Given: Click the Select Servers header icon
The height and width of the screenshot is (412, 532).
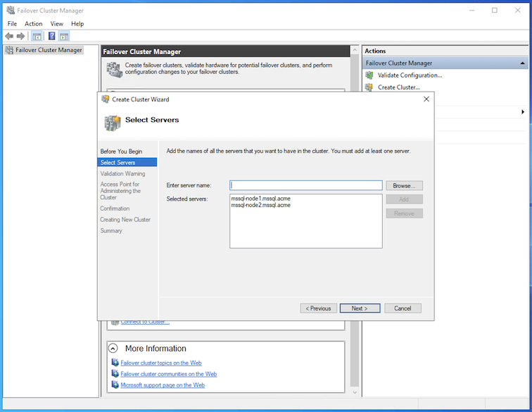Looking at the screenshot, I should [113, 123].
